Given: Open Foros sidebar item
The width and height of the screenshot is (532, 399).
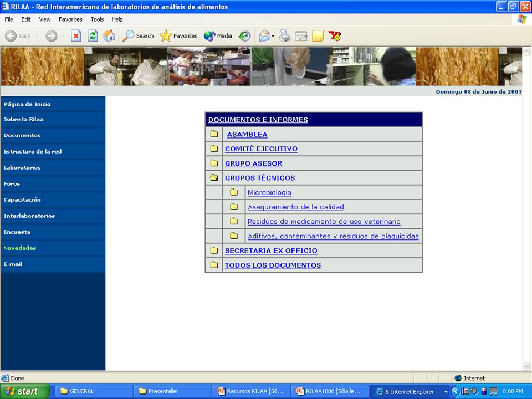Looking at the screenshot, I should click(12, 183).
